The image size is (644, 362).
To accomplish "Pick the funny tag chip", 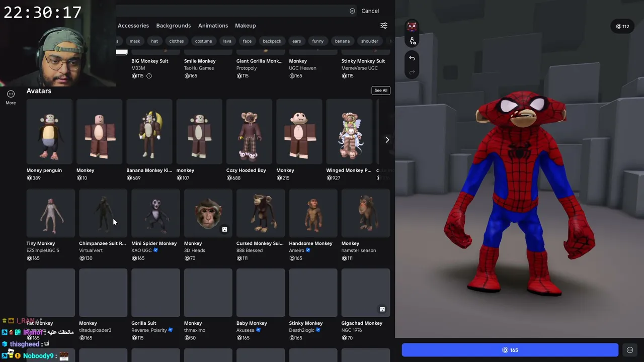I will tap(318, 41).
